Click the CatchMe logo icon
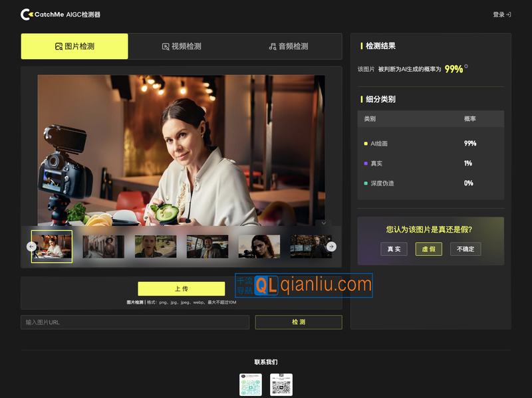 pos(26,14)
